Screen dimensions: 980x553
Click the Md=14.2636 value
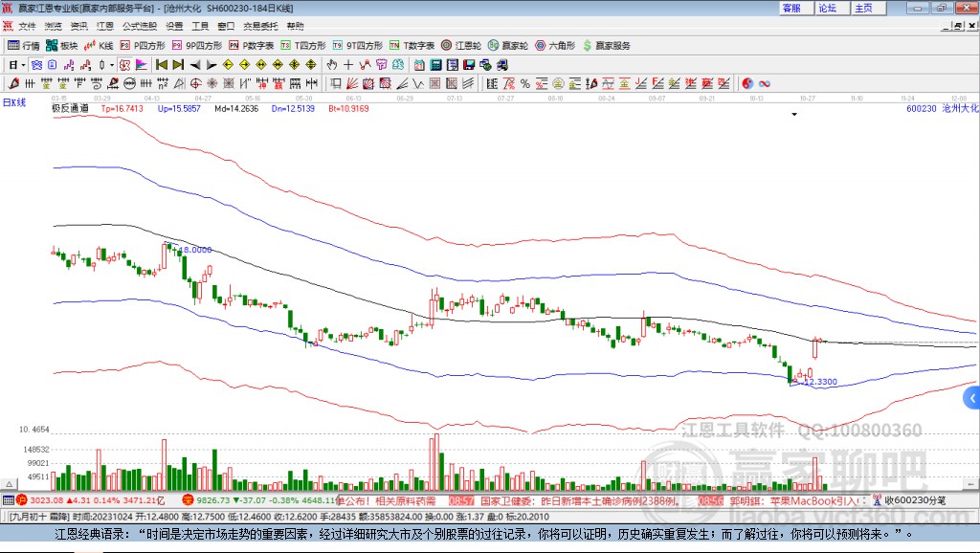coord(236,108)
